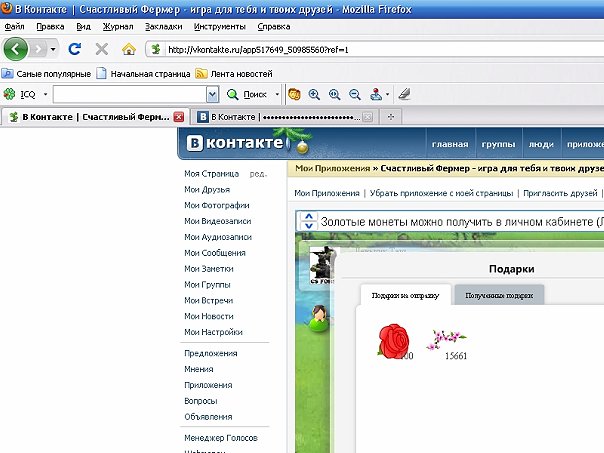
Task: Close the Счастливый Фермер tab
Action: 179,117
